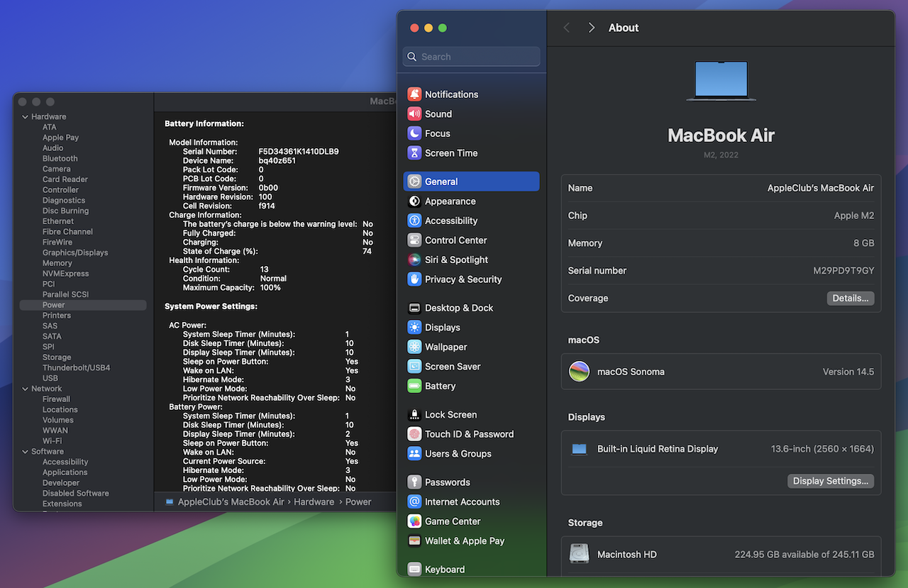Collapse the Network tree section
Viewport: 908px width, 588px height.
point(25,389)
